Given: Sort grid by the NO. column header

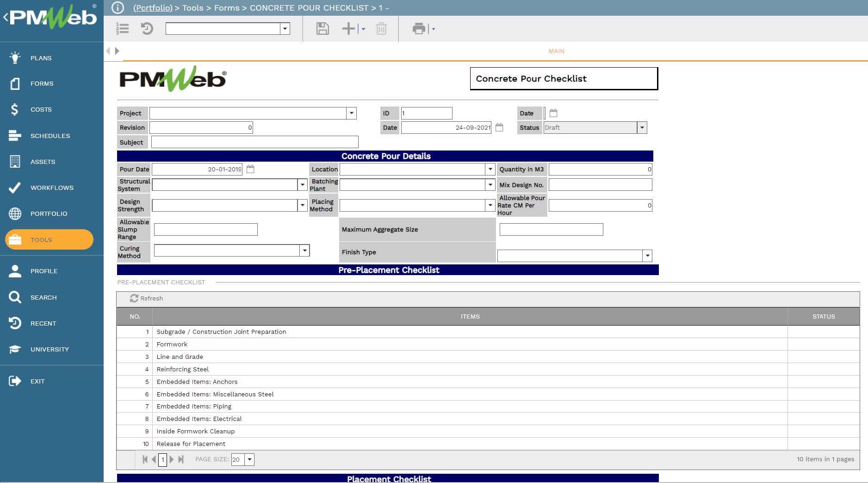Looking at the screenshot, I should [135, 316].
